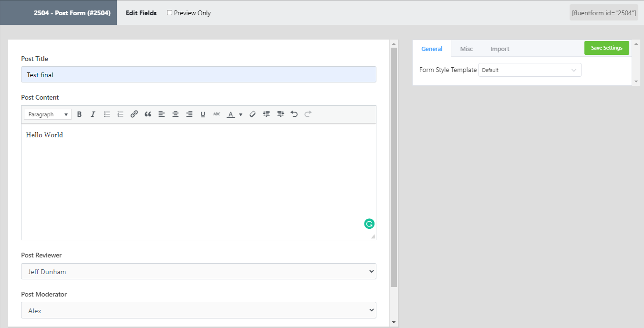Open the Form Style Template dropdown

[x=530, y=70]
